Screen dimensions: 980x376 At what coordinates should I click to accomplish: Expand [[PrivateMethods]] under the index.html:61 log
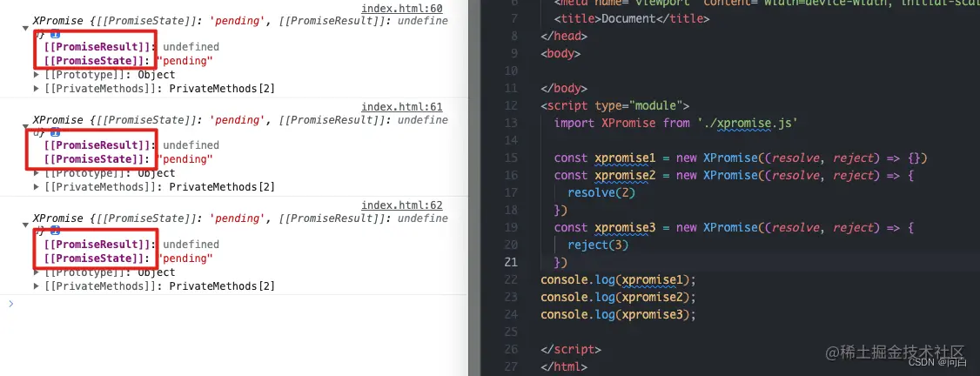pyautogui.click(x=37, y=187)
